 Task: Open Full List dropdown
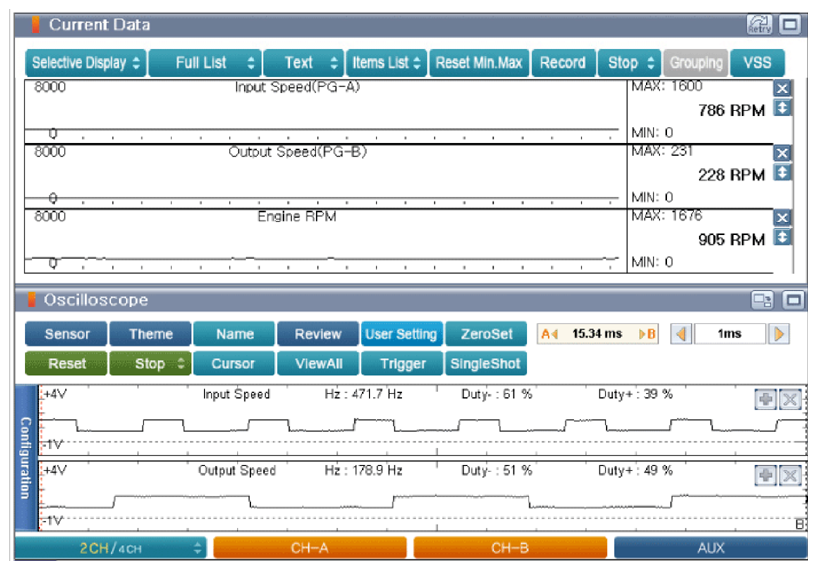[x=205, y=63]
